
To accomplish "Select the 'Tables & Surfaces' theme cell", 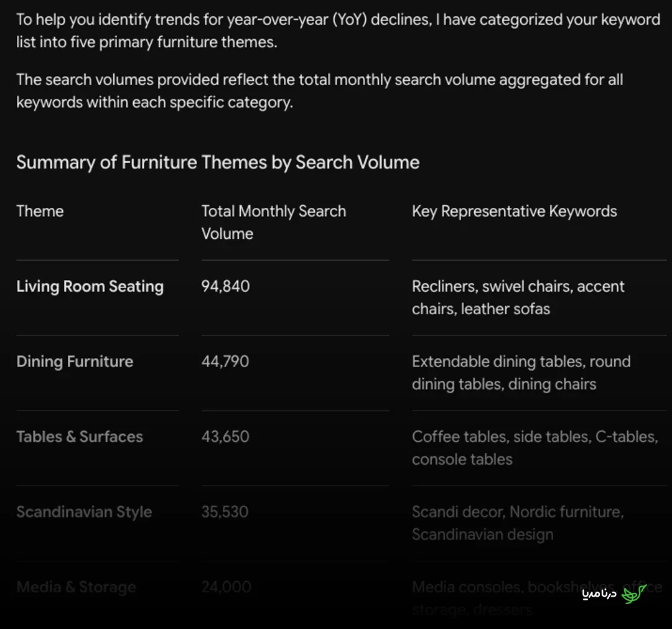I will point(80,437).
